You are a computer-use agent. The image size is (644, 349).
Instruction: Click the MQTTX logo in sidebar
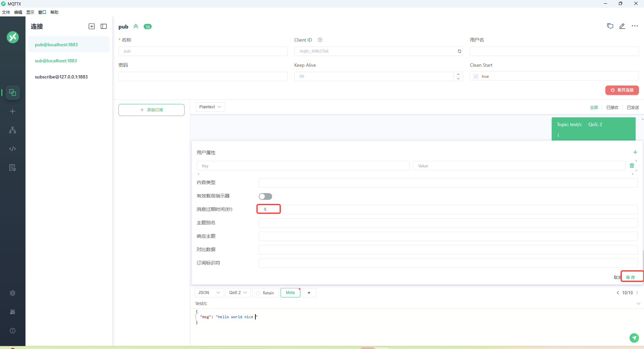(13, 37)
